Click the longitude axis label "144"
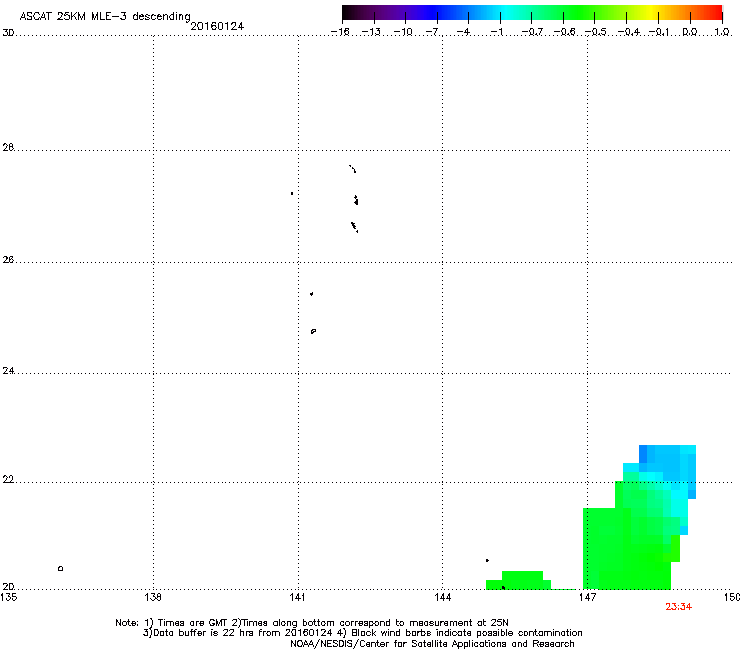This screenshot has height=650, width=740. [x=442, y=597]
